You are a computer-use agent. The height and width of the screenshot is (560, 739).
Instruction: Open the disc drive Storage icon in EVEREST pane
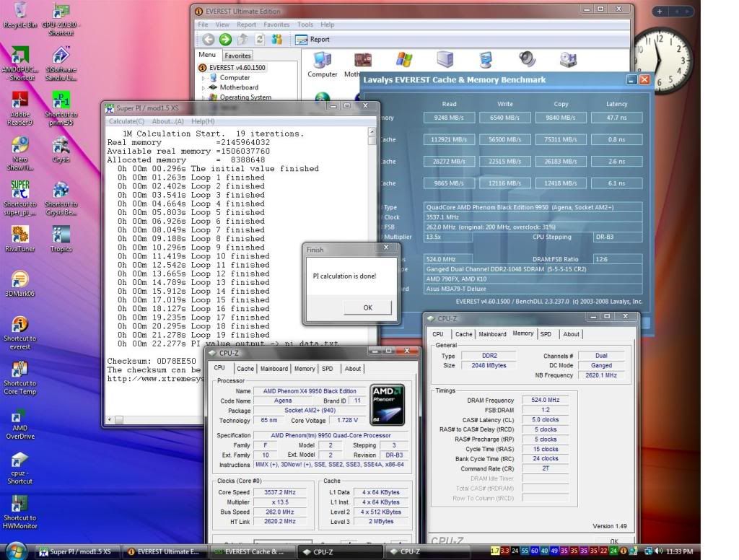click(568, 59)
